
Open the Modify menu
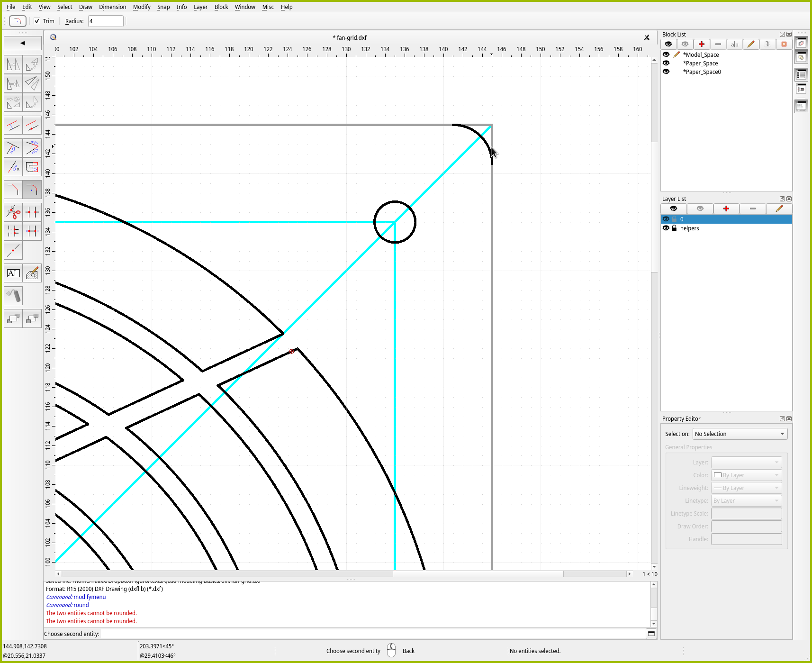point(141,7)
